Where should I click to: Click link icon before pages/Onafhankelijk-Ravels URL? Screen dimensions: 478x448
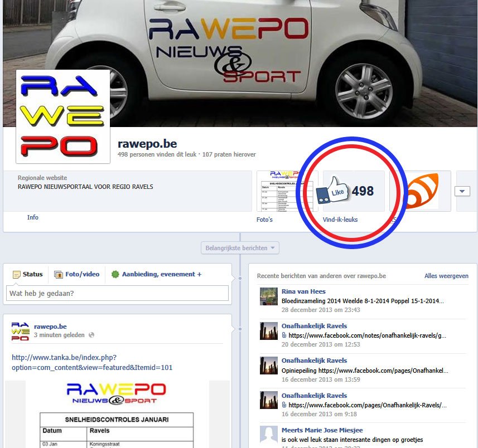click(284, 405)
